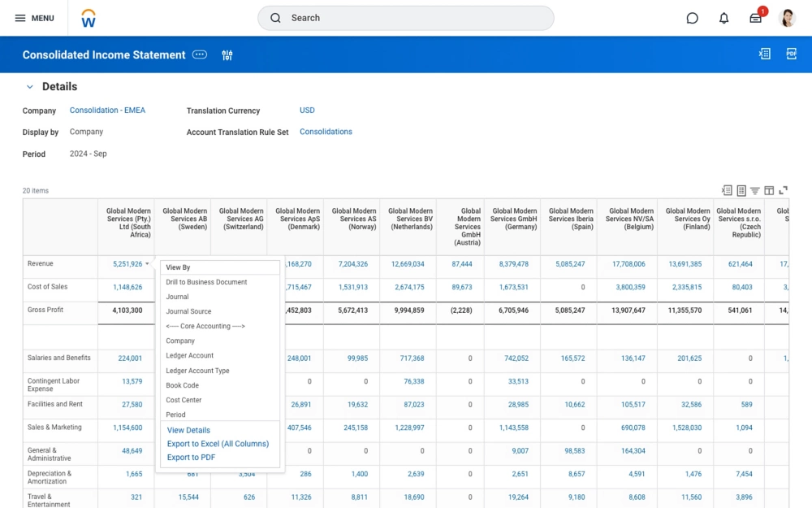Image resolution: width=812 pixels, height=508 pixels.
Task: Click Global Modern Services AB (Sweden) header
Action: (184, 219)
